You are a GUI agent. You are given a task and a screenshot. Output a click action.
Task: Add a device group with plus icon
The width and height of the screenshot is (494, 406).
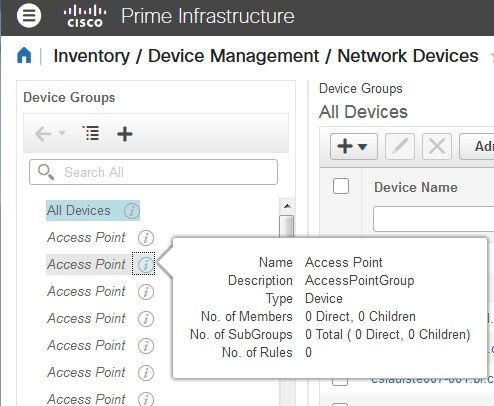pos(125,134)
